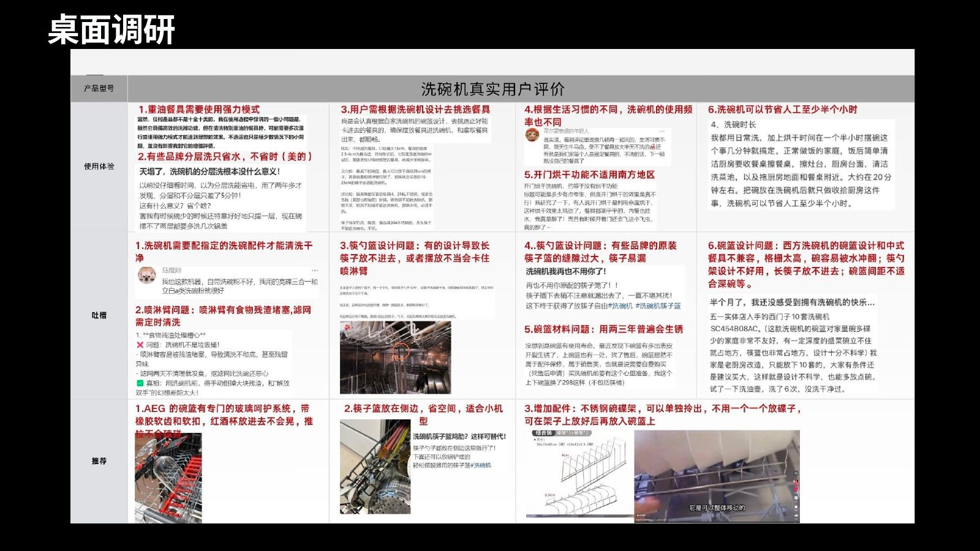Click #洗碗机 hashtag after 轻松摆脱难用的筷子篮

click(480, 465)
